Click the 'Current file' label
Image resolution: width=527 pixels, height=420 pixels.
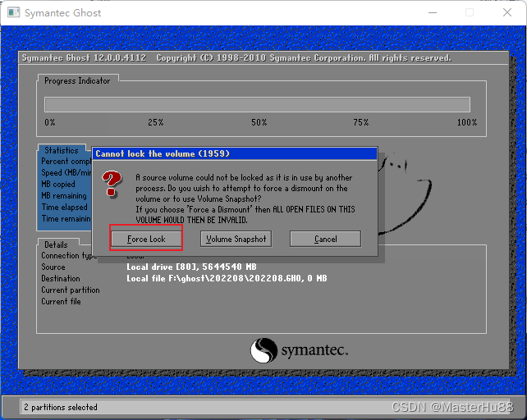point(61,301)
